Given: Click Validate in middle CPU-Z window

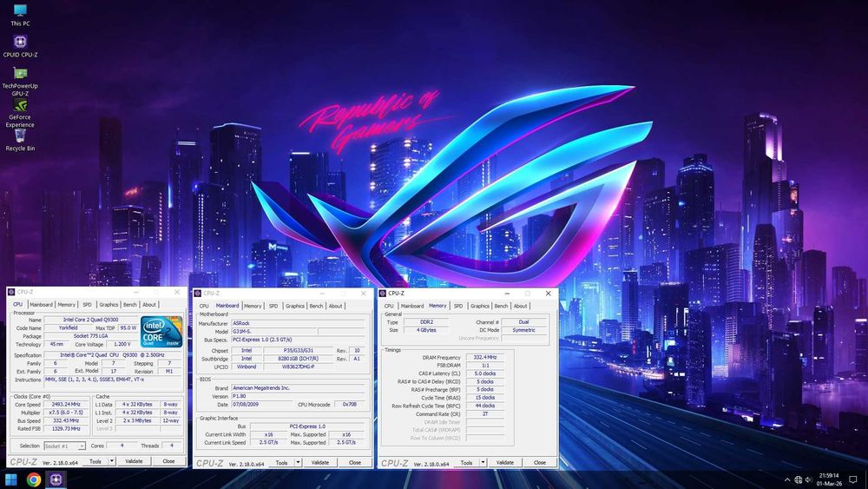Looking at the screenshot, I should tap(320, 462).
